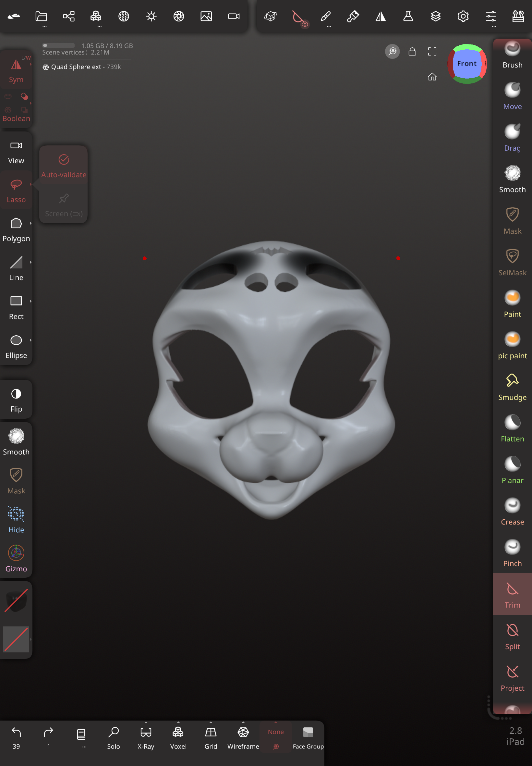The width and height of the screenshot is (532, 766).
Task: Toggle Wireframe display
Action: (x=243, y=737)
